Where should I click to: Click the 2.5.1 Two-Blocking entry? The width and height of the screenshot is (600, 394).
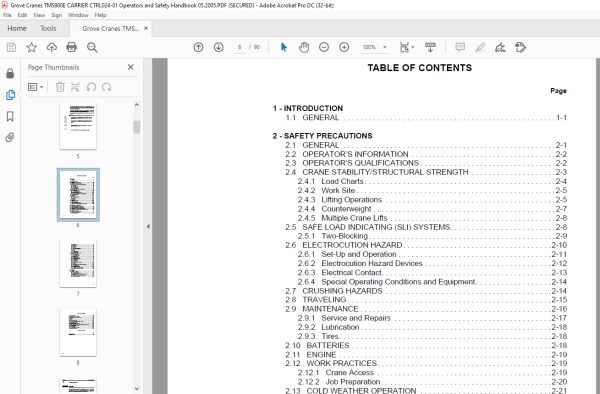click(x=432, y=236)
